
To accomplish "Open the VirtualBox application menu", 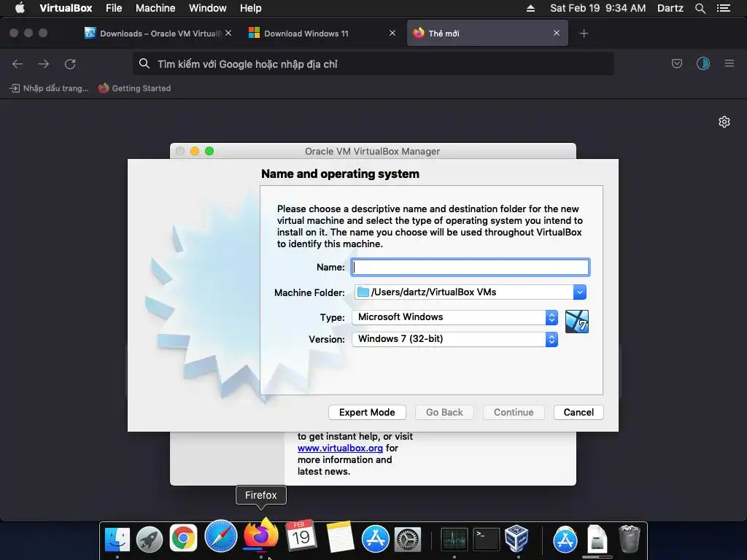I will (x=66, y=8).
